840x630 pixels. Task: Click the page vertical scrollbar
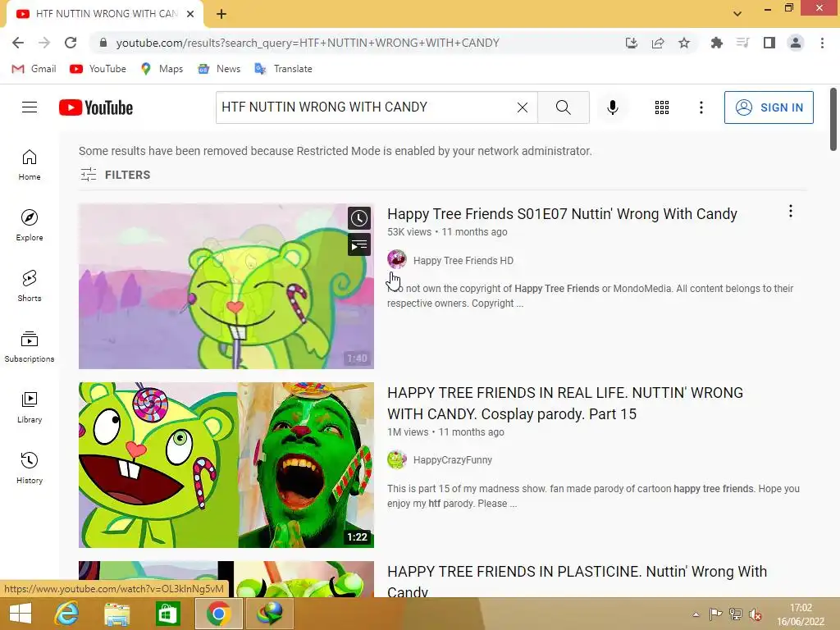(833, 119)
